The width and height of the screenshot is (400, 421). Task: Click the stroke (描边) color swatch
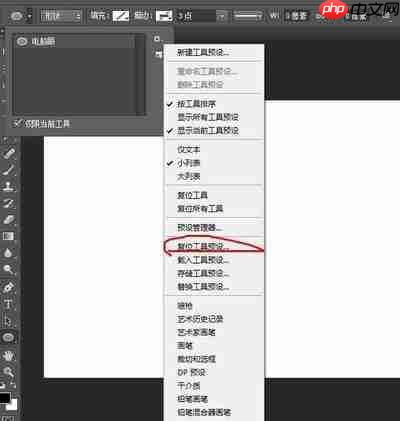pos(164,16)
